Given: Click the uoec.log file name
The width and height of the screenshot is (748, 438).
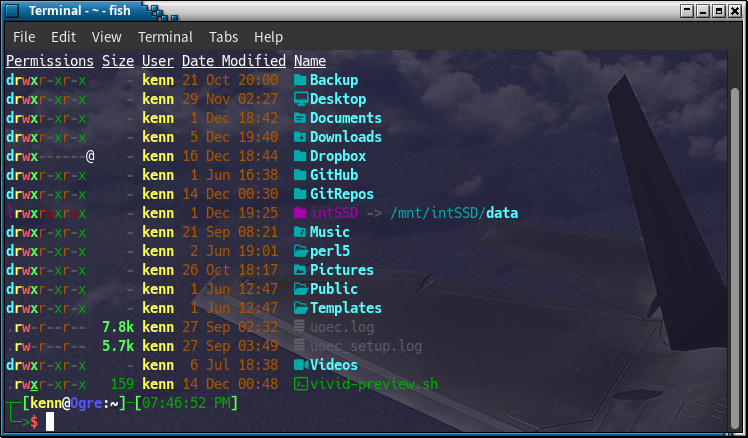Looking at the screenshot, I should [x=342, y=327].
